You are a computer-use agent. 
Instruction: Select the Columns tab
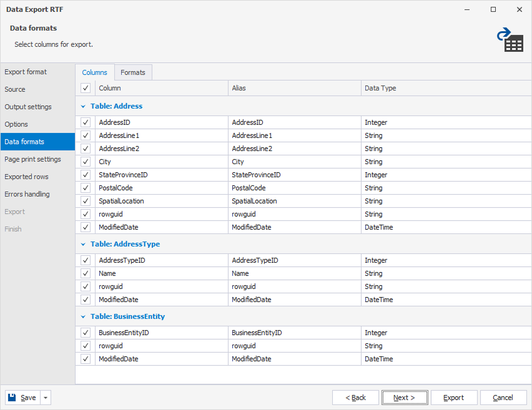click(95, 72)
